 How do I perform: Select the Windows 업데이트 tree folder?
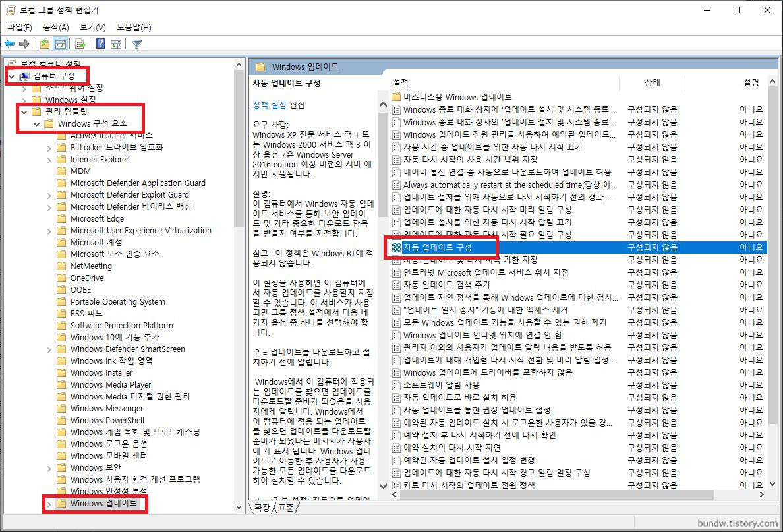coord(103,503)
